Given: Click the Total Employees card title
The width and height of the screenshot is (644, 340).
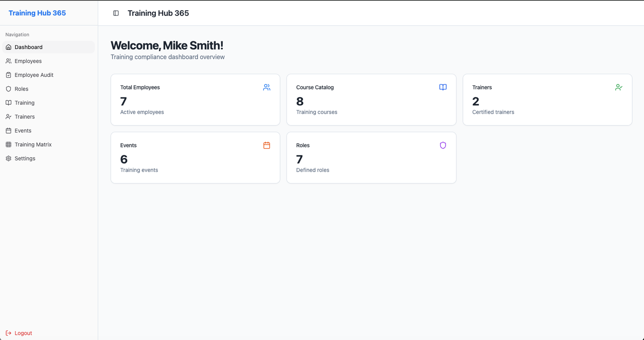Looking at the screenshot, I should tap(140, 87).
